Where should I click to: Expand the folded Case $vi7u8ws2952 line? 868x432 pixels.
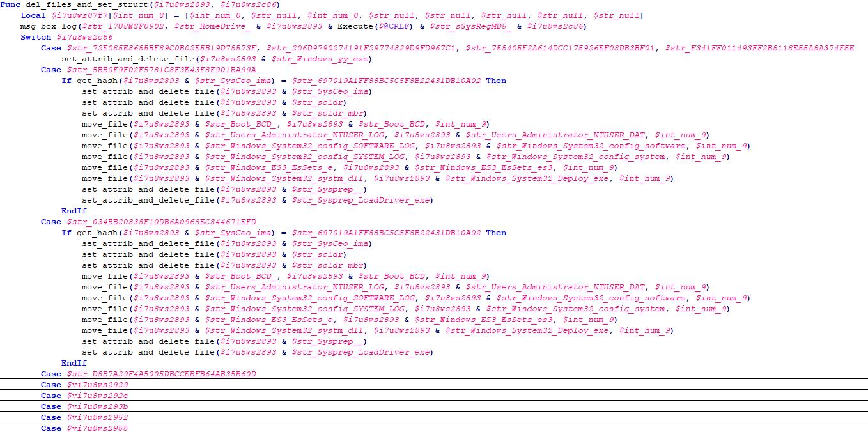pos(434,417)
